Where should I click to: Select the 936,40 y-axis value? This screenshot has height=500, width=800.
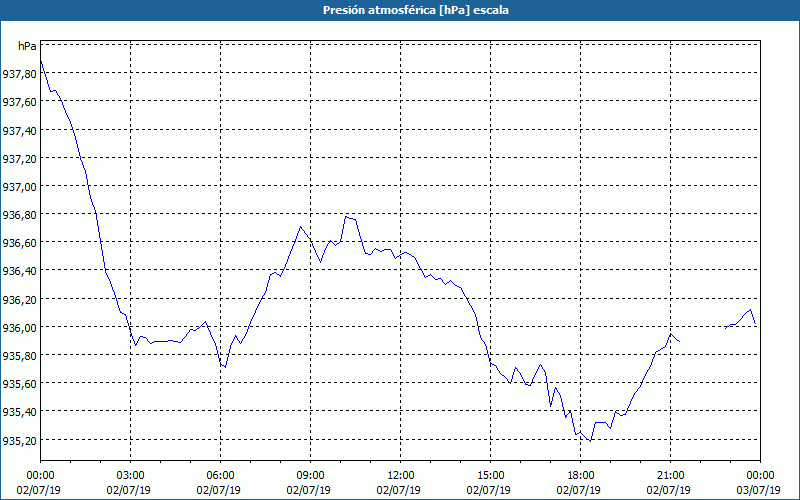tap(19, 271)
